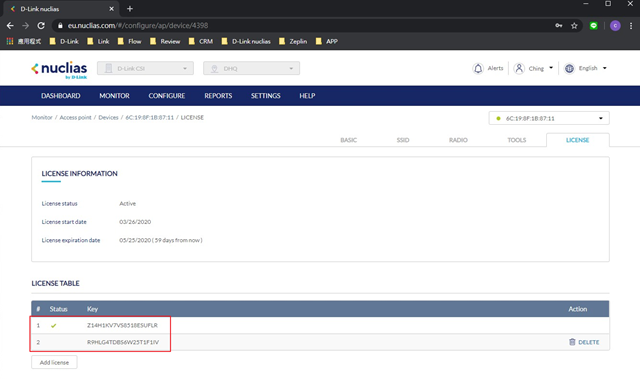This screenshot has width=640, height=379.
Task: Select the LICENSE tab
Action: [578, 140]
